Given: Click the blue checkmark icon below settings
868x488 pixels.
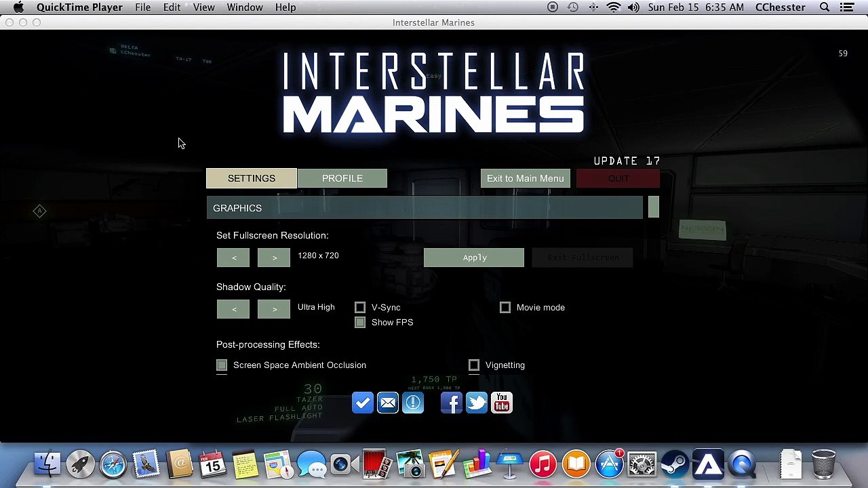Looking at the screenshot, I should (x=363, y=403).
